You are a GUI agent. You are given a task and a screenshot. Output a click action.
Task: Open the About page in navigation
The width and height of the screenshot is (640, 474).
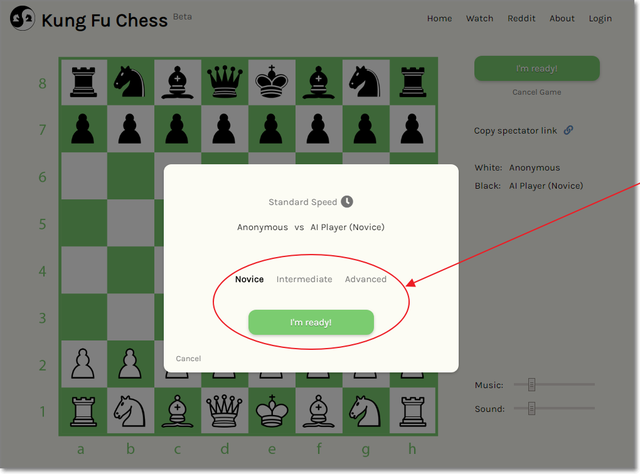coord(562,18)
